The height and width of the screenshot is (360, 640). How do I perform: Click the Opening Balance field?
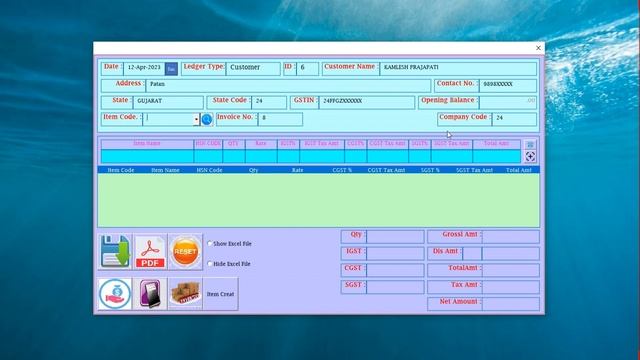pos(508,102)
